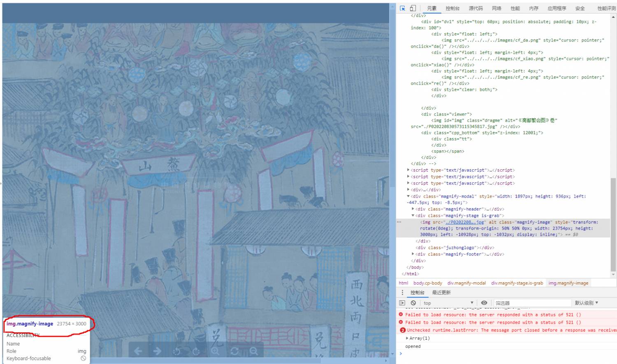
Task: Click the Elements panel scroll-up arrow
Action: (x=613, y=17)
